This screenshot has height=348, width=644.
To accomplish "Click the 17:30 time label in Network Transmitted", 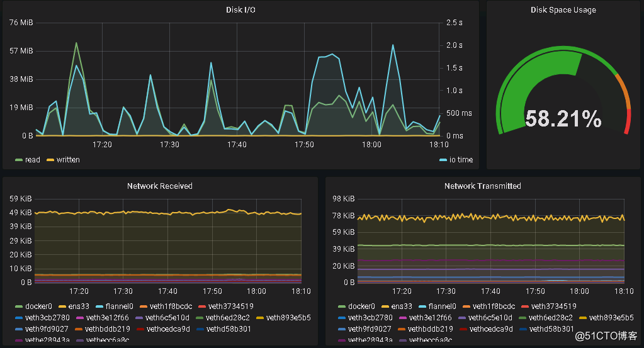I will (x=446, y=291).
